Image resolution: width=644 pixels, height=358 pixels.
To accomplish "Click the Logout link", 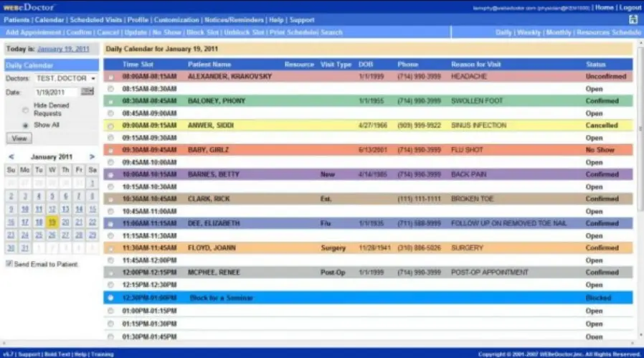I will [x=630, y=7].
